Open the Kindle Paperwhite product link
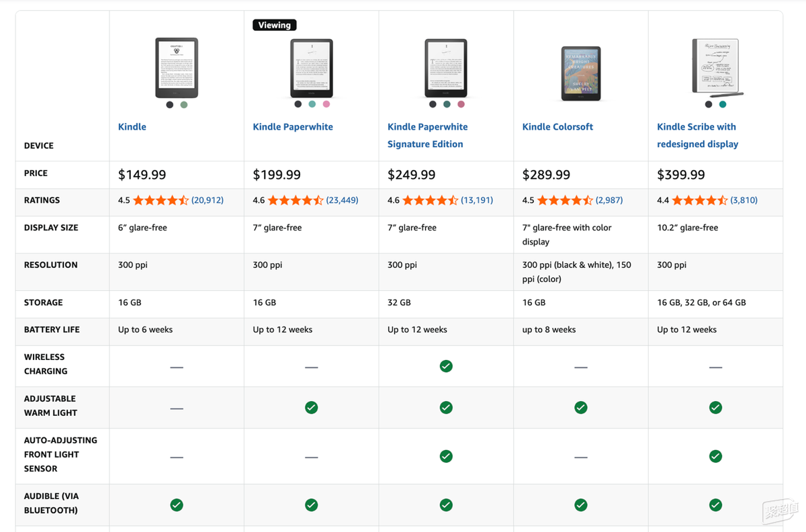Viewport: 806px width, 532px height. pos(293,126)
